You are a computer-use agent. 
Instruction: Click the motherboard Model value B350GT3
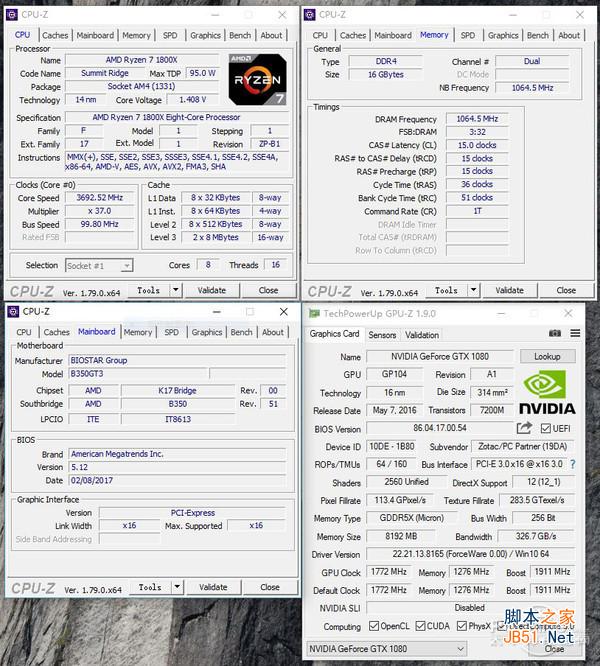138,374
